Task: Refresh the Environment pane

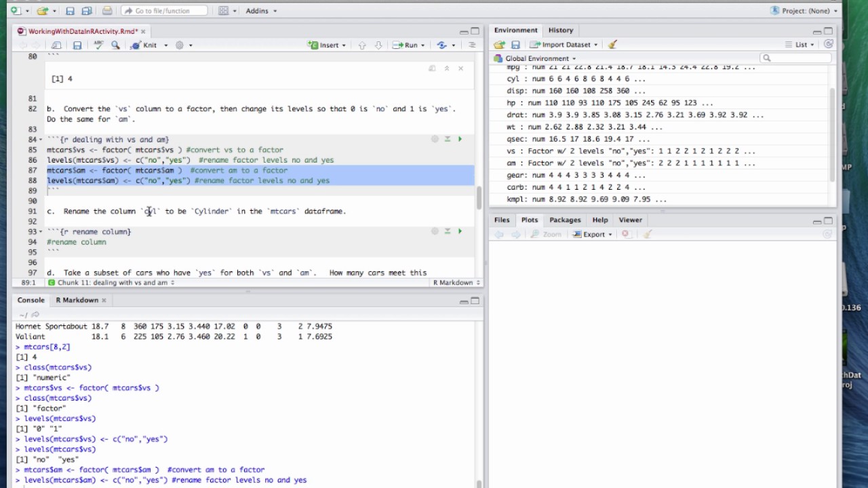Action: click(828, 45)
